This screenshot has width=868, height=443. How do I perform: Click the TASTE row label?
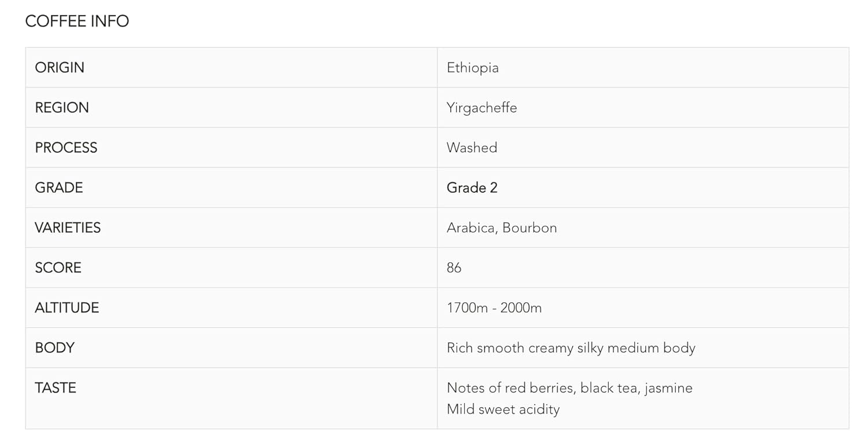click(56, 387)
